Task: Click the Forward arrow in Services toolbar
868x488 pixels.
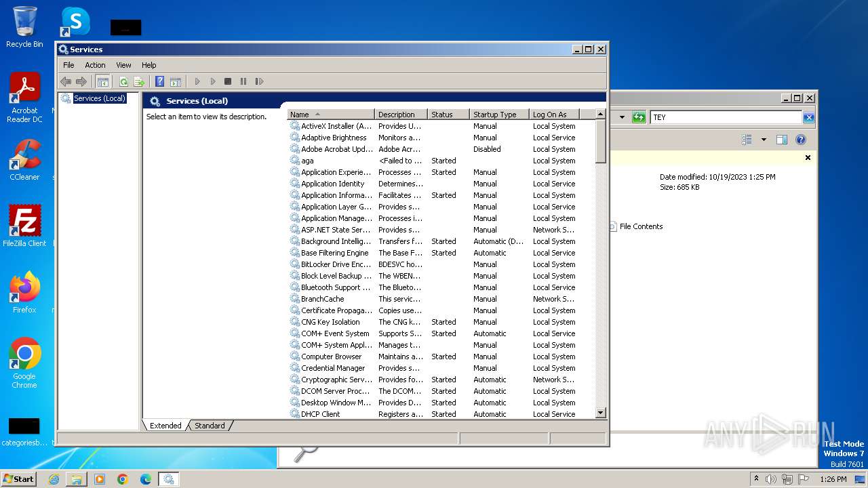Action: 81,81
